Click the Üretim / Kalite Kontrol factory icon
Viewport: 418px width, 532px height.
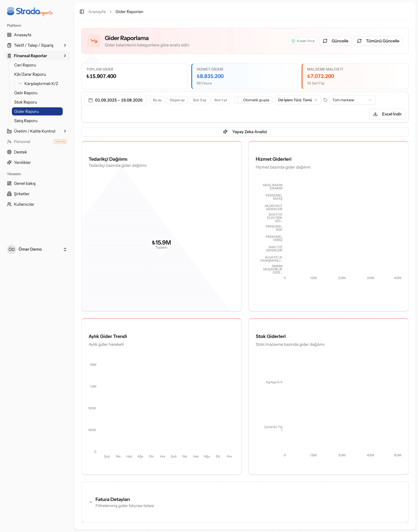(9, 131)
